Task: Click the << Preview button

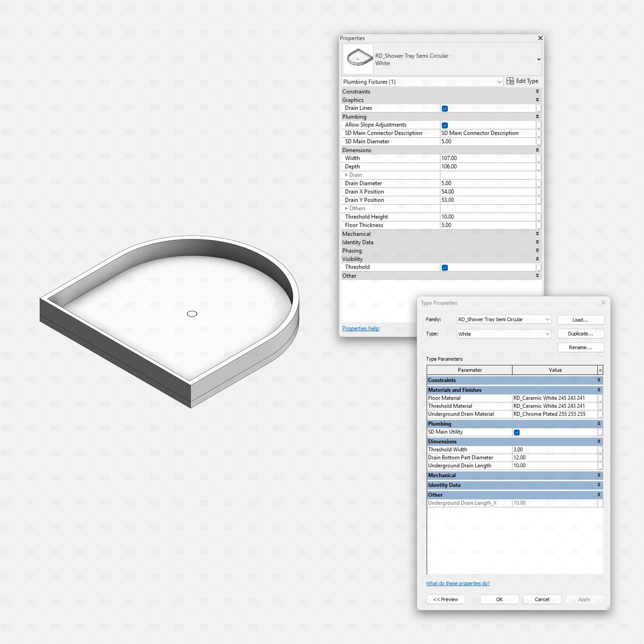Action: point(445,599)
